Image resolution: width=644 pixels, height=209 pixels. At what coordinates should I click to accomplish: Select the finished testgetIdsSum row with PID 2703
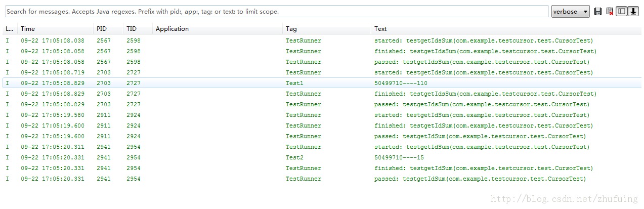[x=322, y=94]
